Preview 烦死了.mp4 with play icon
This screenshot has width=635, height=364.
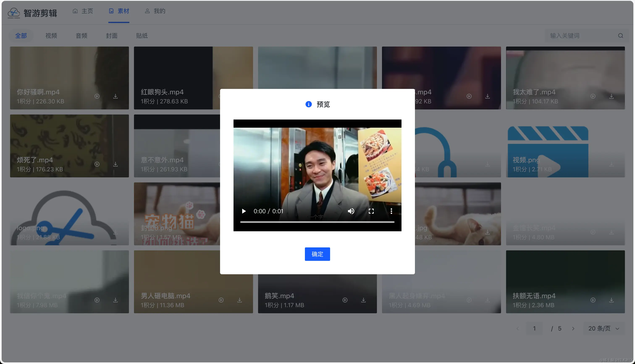coord(97,164)
